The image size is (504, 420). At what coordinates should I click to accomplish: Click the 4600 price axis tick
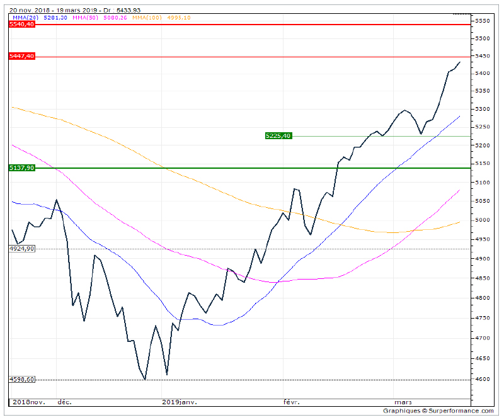click(x=483, y=379)
